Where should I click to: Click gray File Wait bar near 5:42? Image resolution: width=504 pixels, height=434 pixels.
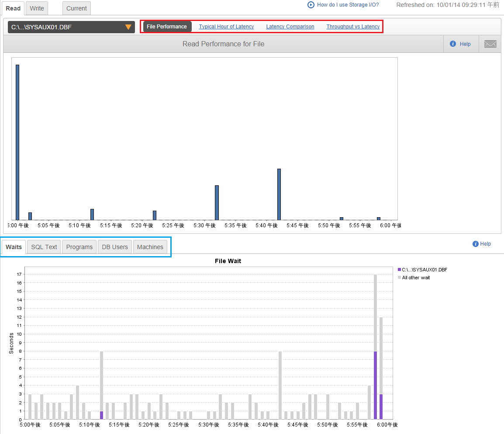click(280, 385)
